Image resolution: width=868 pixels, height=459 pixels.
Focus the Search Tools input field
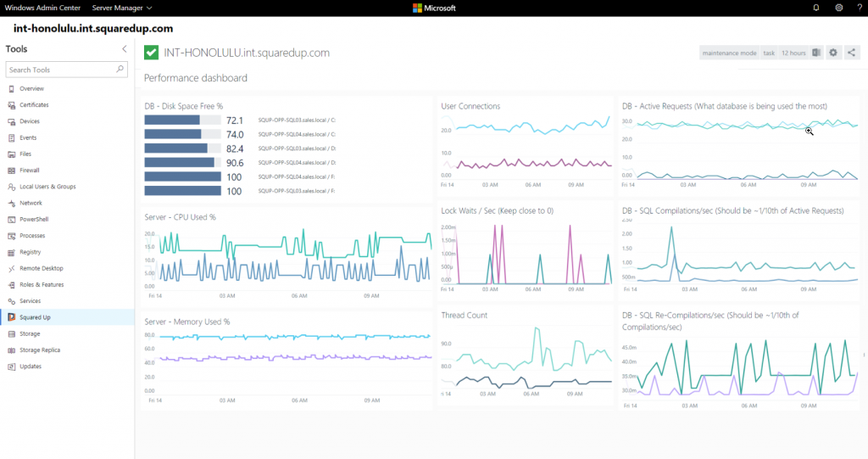66,70
